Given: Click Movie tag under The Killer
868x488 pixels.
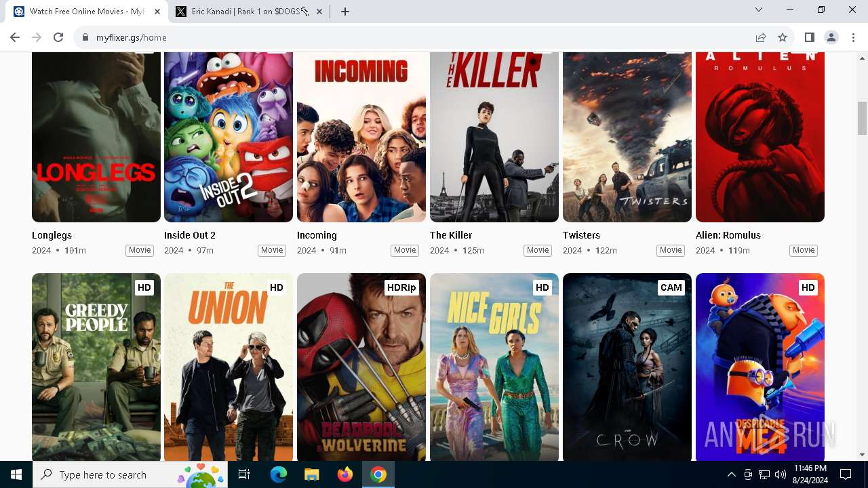Looking at the screenshot, I should tap(538, 250).
